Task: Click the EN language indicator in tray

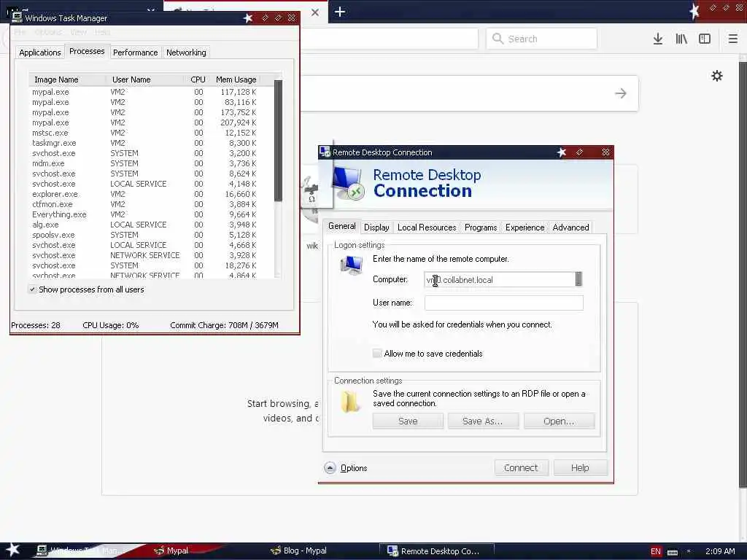Action: tap(656, 551)
